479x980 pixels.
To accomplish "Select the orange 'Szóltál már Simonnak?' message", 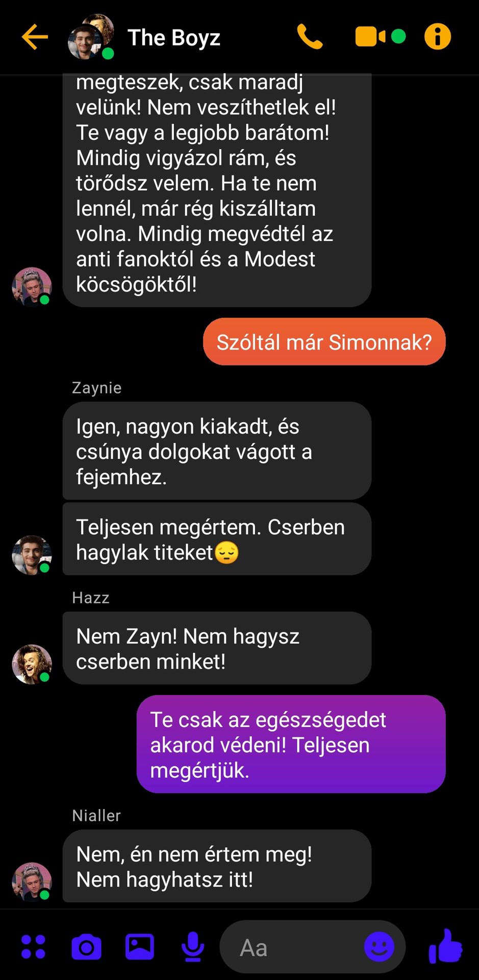I will [x=324, y=342].
